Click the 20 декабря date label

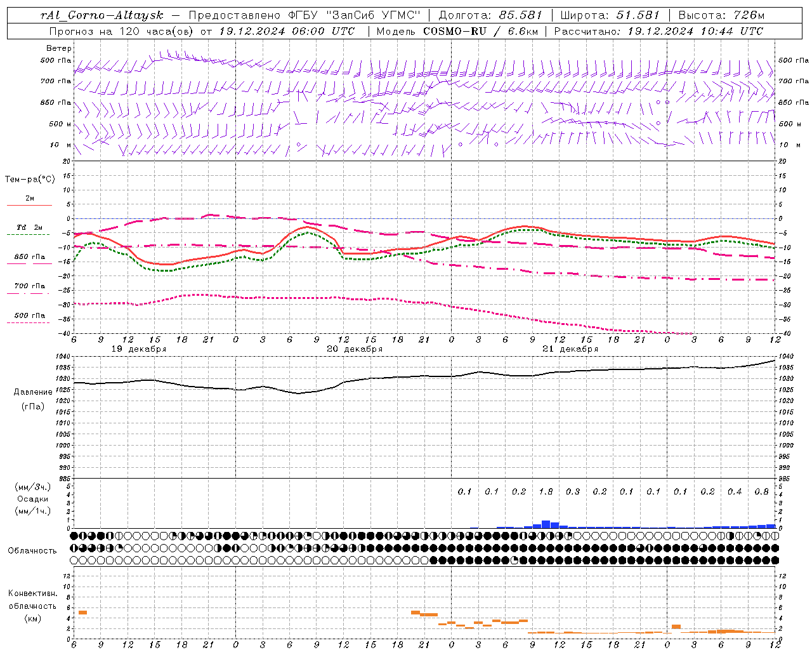click(355, 349)
